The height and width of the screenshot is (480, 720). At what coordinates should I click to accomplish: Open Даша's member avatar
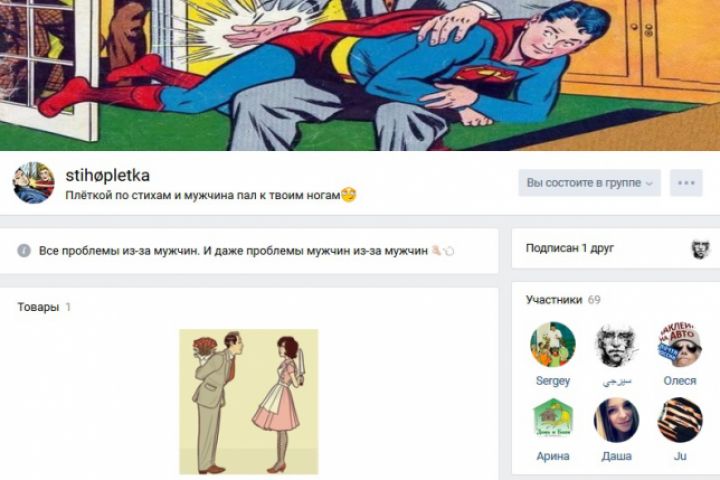pos(616,420)
